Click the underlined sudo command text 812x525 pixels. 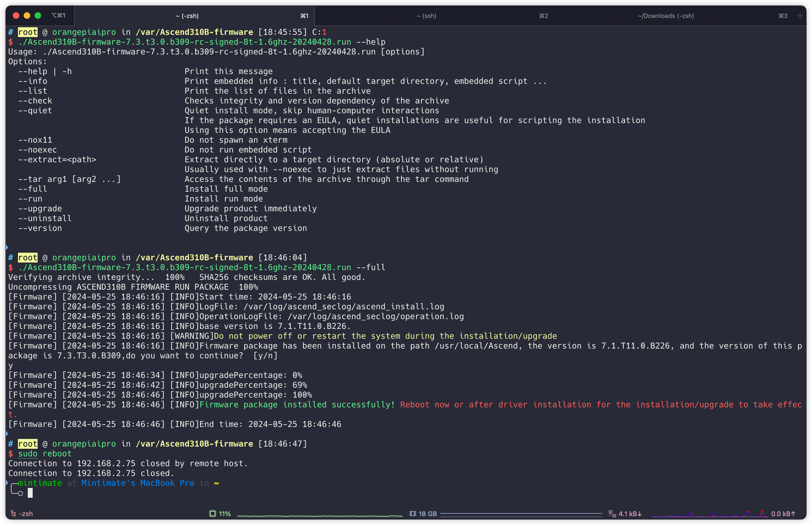pos(28,454)
